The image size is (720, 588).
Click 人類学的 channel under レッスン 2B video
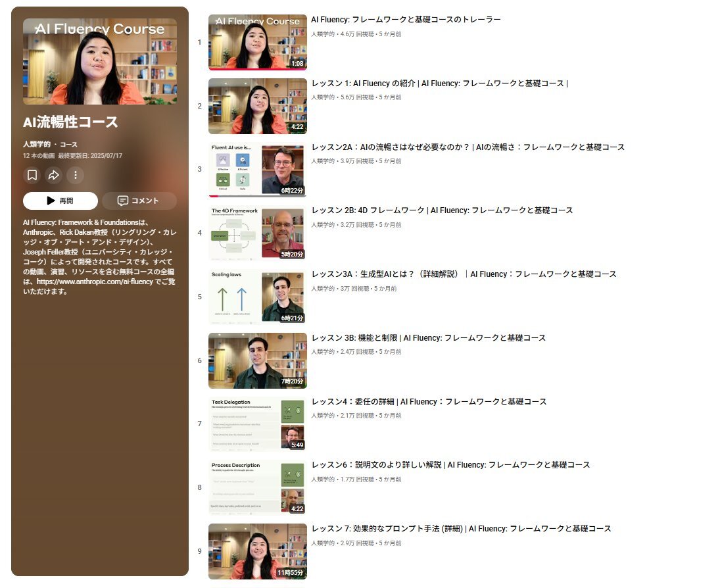tap(323, 225)
